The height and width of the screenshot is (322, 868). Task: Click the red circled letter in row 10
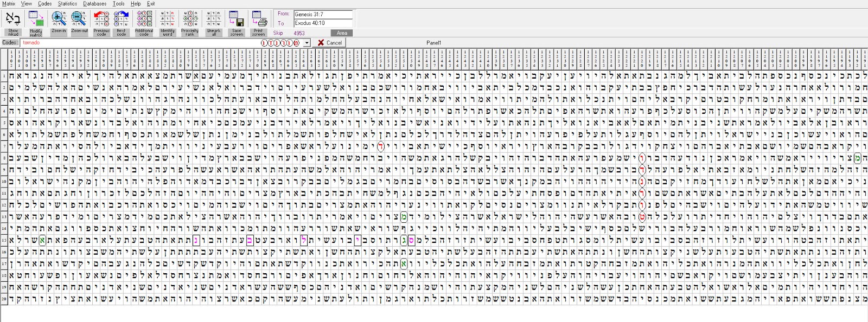point(642,181)
